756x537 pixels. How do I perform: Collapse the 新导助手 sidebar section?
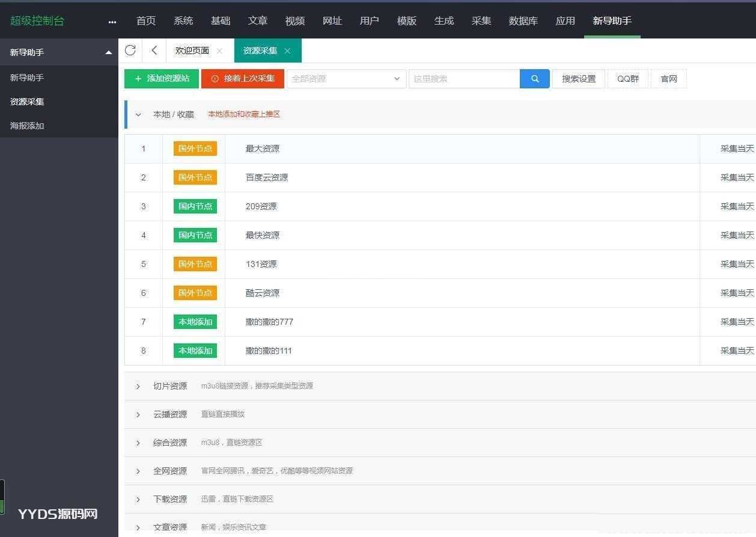(109, 52)
